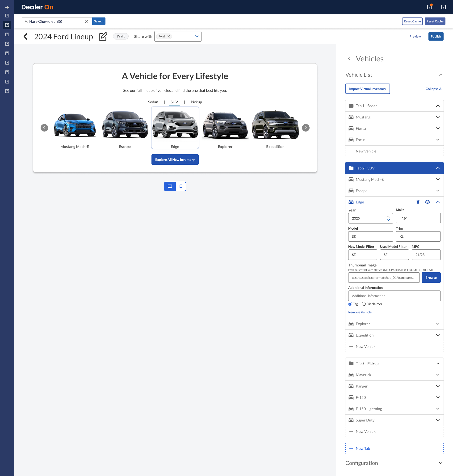Click the outlined Reset Cache button
This screenshot has width=453, height=476.
(x=412, y=21)
